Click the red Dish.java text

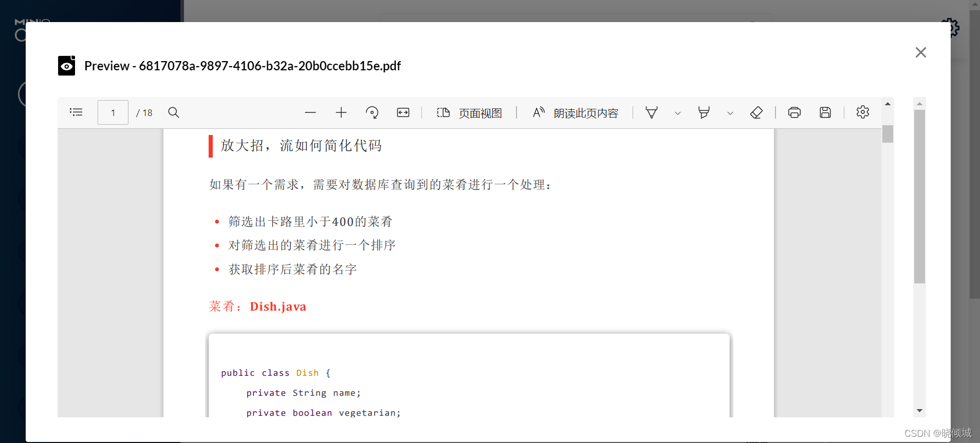[278, 306]
